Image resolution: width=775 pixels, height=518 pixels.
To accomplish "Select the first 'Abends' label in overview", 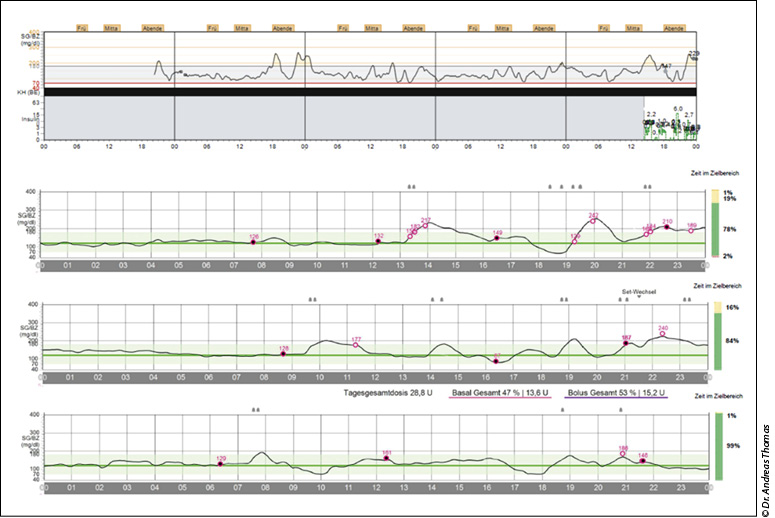I will [152, 28].
